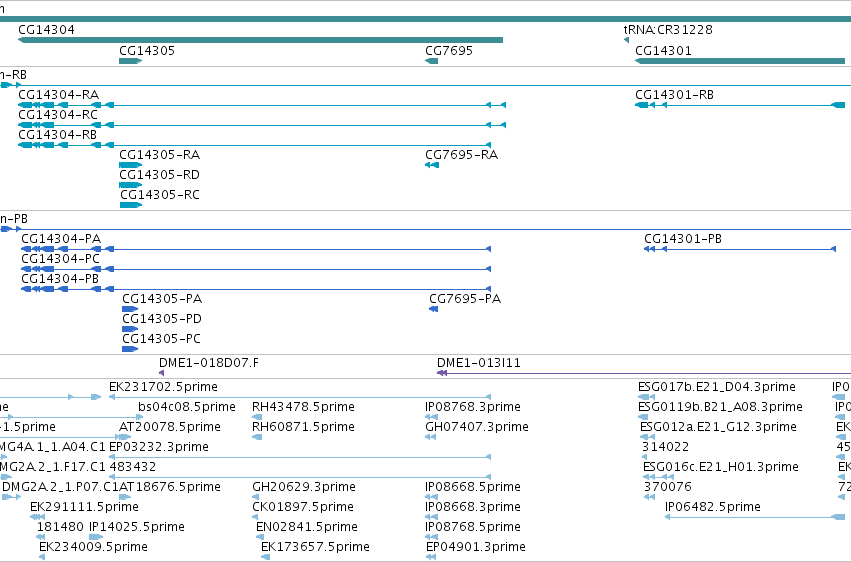Click the CG14304-PC protein label
Image resolution: width=851 pixels, height=562 pixels.
60,259
